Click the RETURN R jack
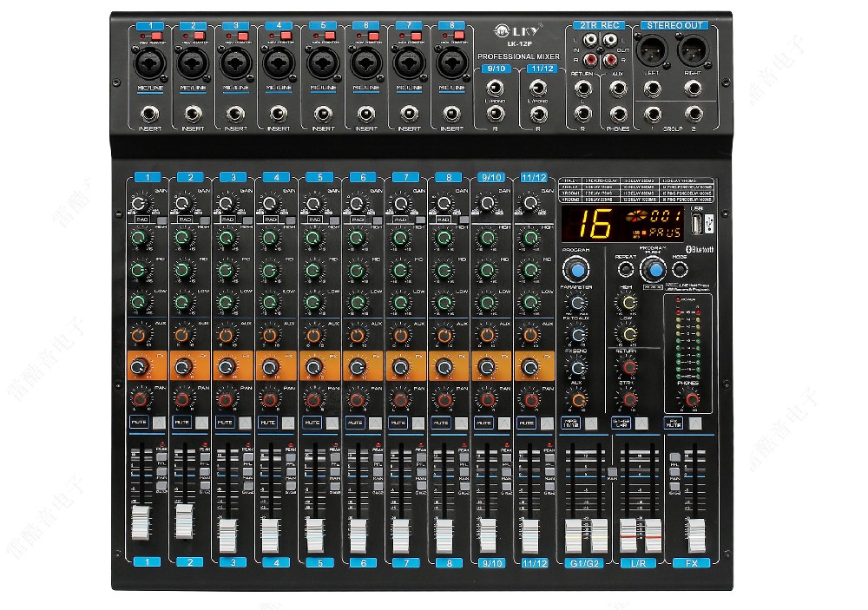Viewport: 868px width, 610px height. (582, 114)
